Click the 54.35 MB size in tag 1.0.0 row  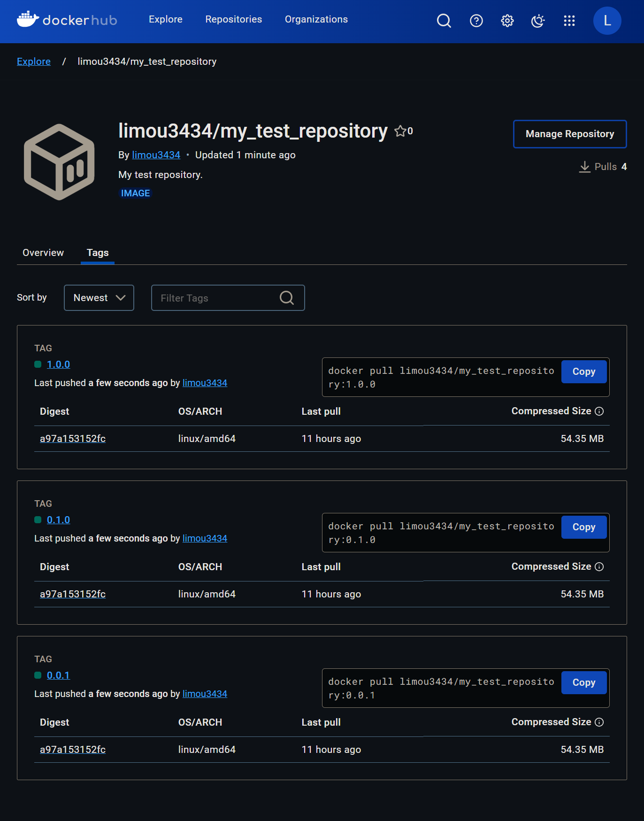click(x=582, y=439)
